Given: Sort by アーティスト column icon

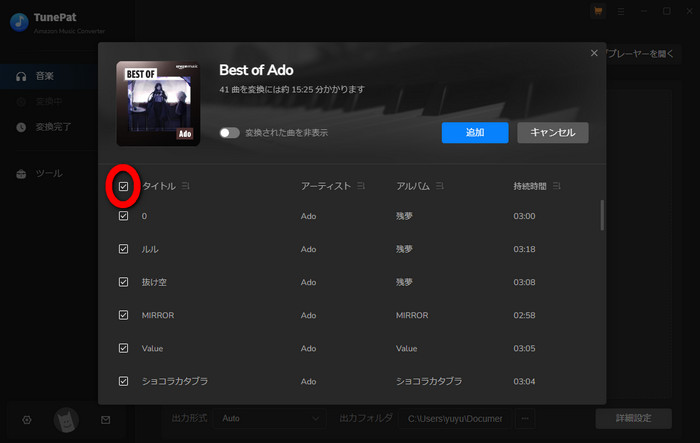Looking at the screenshot, I should [x=361, y=186].
